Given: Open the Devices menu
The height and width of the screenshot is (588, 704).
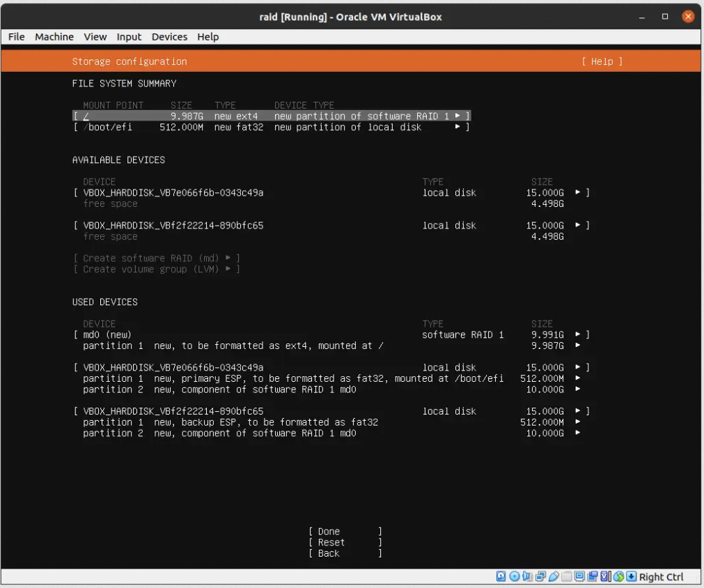Looking at the screenshot, I should 169,37.
